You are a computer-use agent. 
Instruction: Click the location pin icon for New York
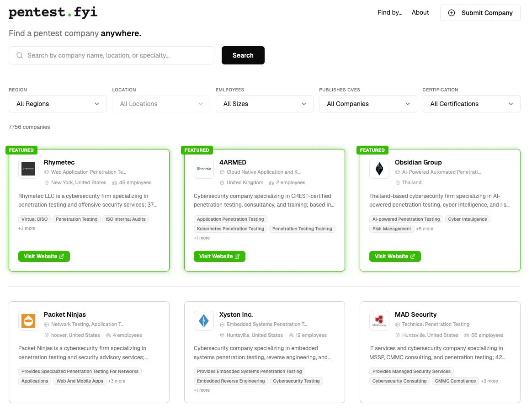point(47,183)
